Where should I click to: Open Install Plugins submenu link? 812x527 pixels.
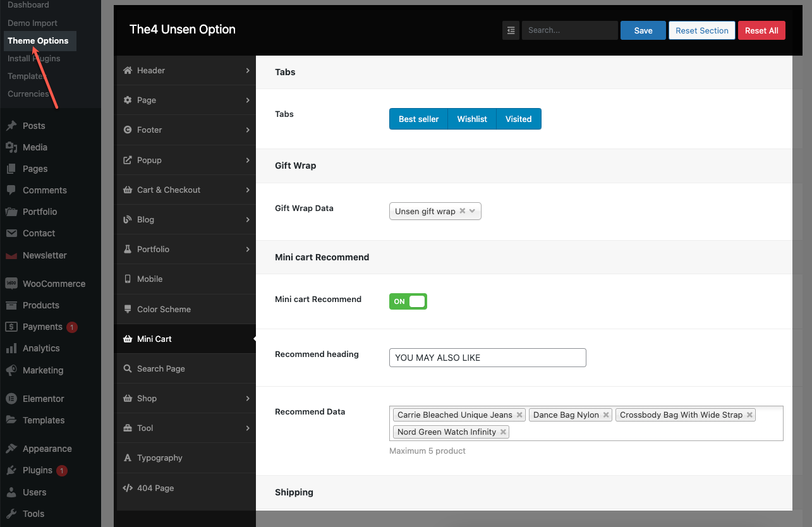(34, 58)
